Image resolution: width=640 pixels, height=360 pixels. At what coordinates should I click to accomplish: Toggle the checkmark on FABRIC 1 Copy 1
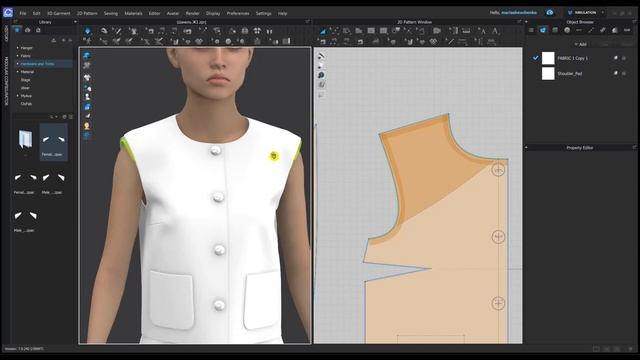point(536,58)
